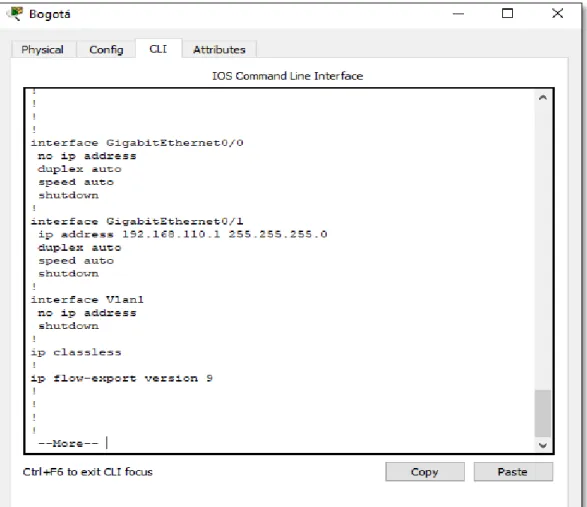This screenshot has width=587, height=507.
Task: Minimize the Bogotá window
Action: tap(458, 14)
